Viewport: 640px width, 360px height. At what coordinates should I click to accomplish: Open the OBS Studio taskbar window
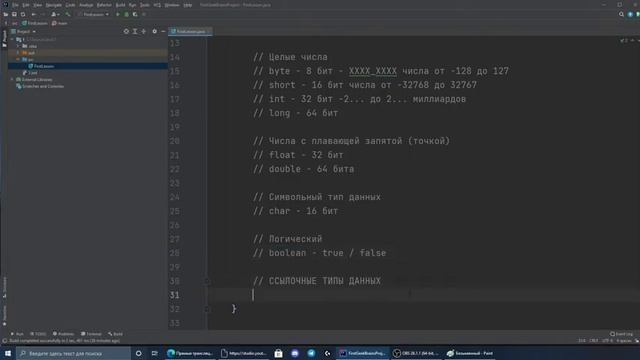416,353
